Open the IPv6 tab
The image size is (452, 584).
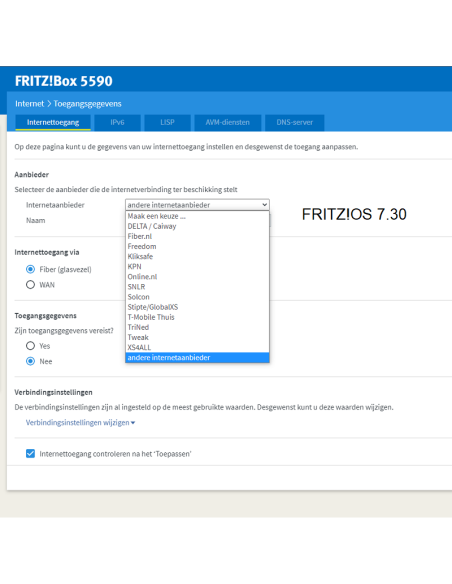coord(117,123)
